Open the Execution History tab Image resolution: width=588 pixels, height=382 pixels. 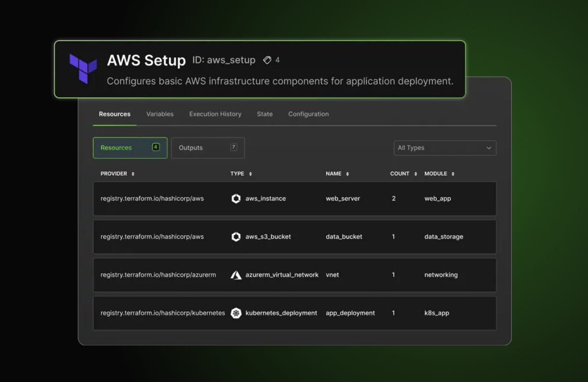215,114
